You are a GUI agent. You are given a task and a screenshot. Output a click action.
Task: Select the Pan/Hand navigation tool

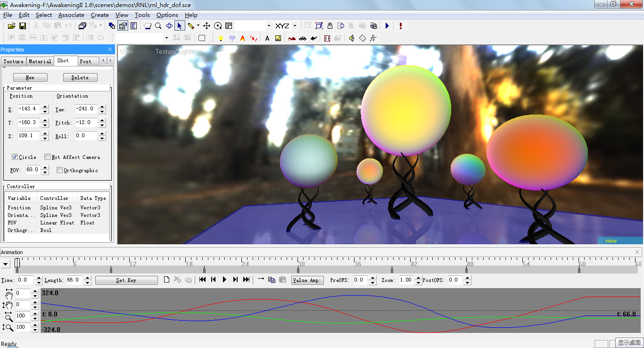(148, 25)
